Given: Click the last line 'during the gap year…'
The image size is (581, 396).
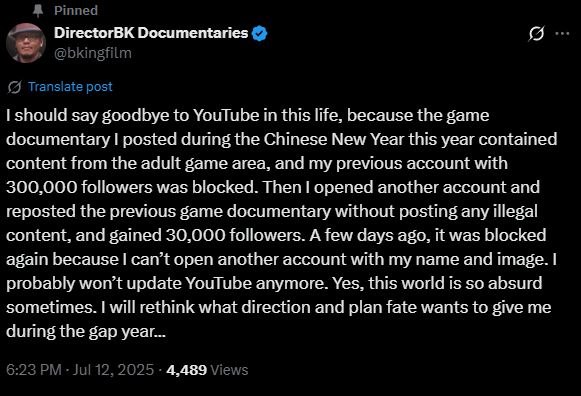Looking at the screenshot, I should click(x=86, y=331).
